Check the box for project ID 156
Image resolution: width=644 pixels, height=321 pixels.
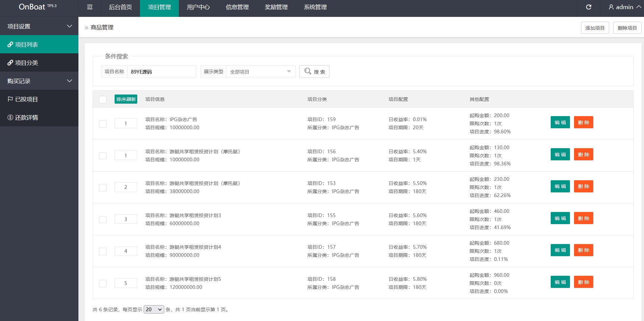[x=103, y=156]
